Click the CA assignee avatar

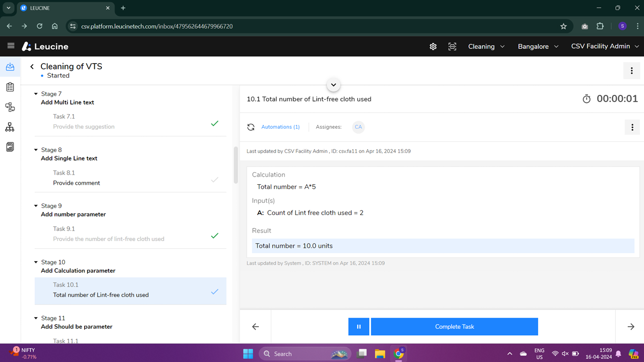[358, 127]
